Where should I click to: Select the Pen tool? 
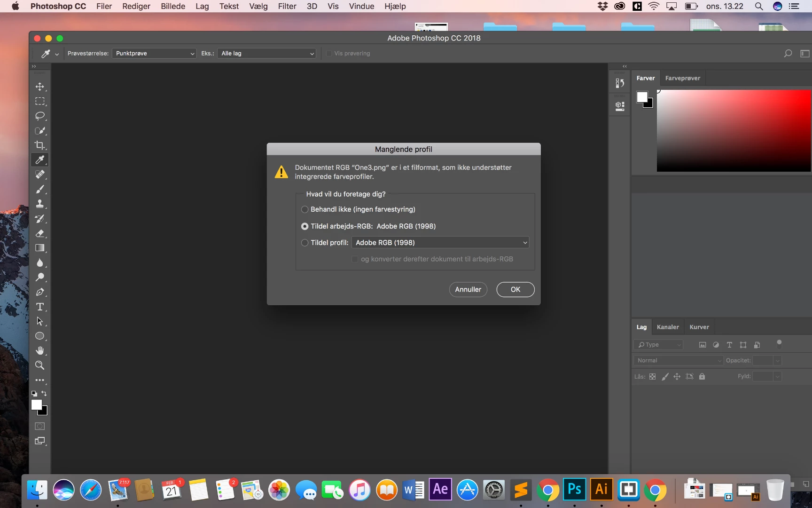40,292
